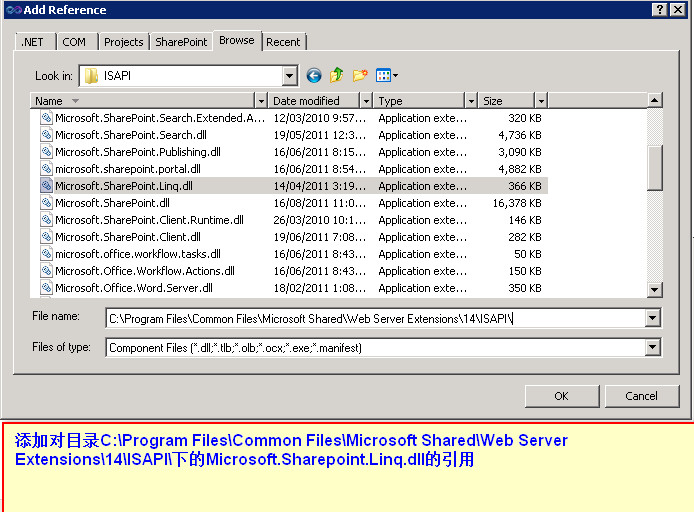Viewport: 694px width, 512px height.
Task: Click inside the File name input field
Action: click(375, 318)
